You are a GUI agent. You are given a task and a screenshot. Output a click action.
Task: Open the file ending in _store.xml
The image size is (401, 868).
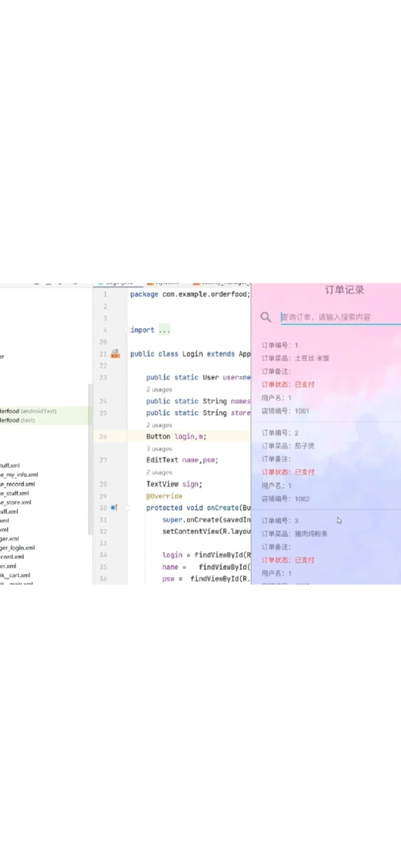[16, 502]
